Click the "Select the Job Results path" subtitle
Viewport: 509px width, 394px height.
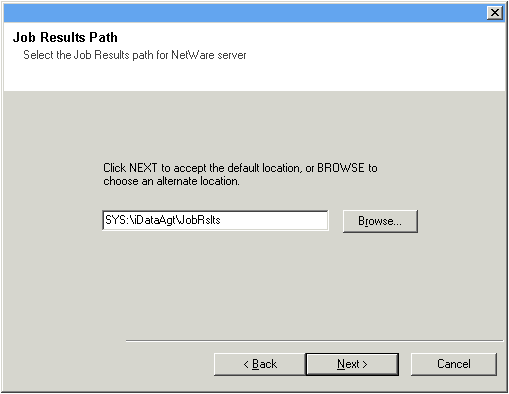tap(135, 55)
